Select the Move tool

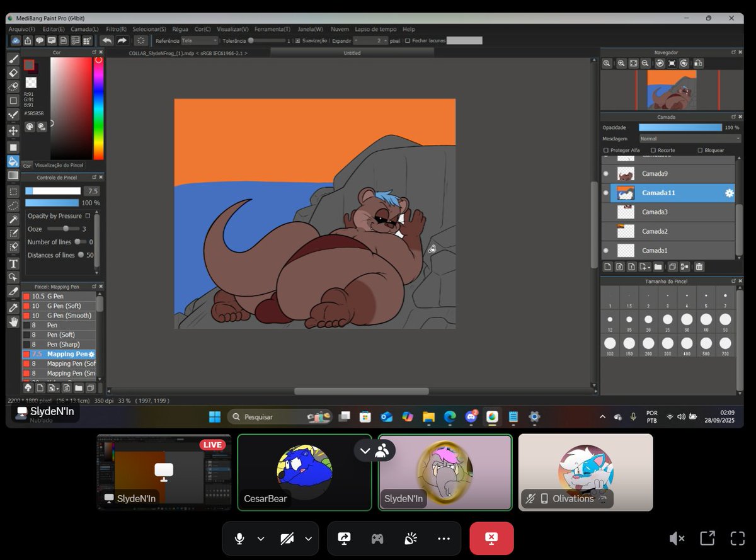13,131
